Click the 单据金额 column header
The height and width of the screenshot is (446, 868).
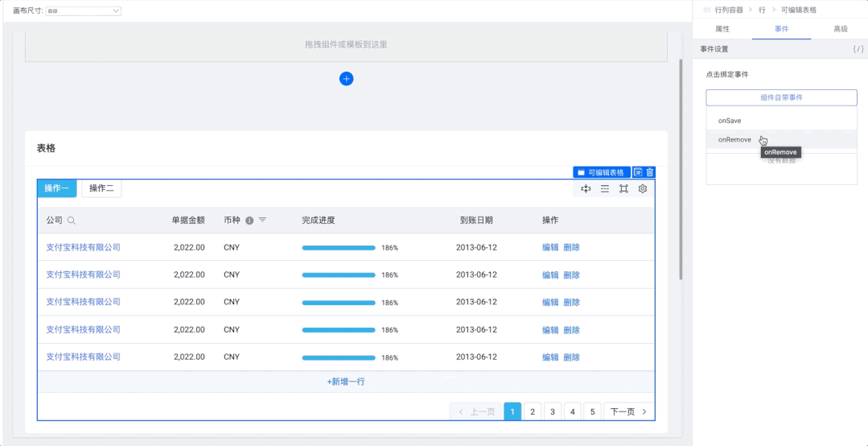tap(188, 220)
